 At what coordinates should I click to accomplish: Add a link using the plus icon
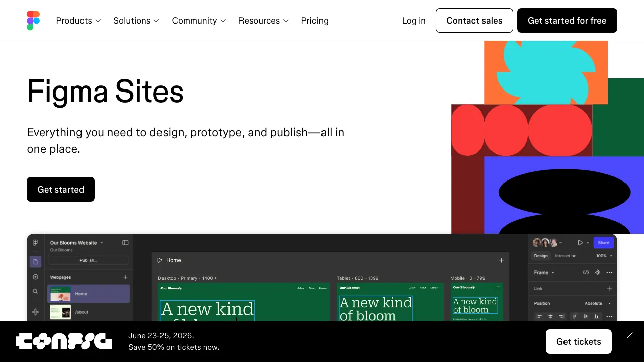609,288
